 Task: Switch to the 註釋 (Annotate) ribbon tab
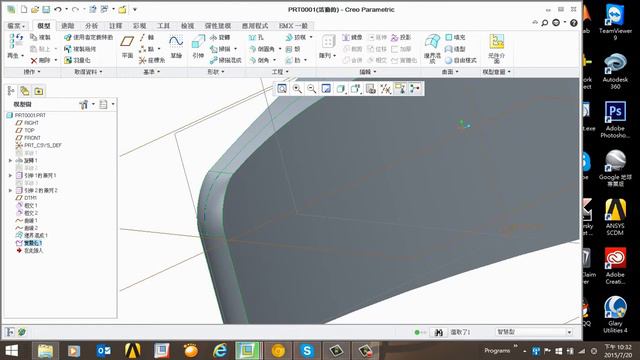click(x=116, y=26)
